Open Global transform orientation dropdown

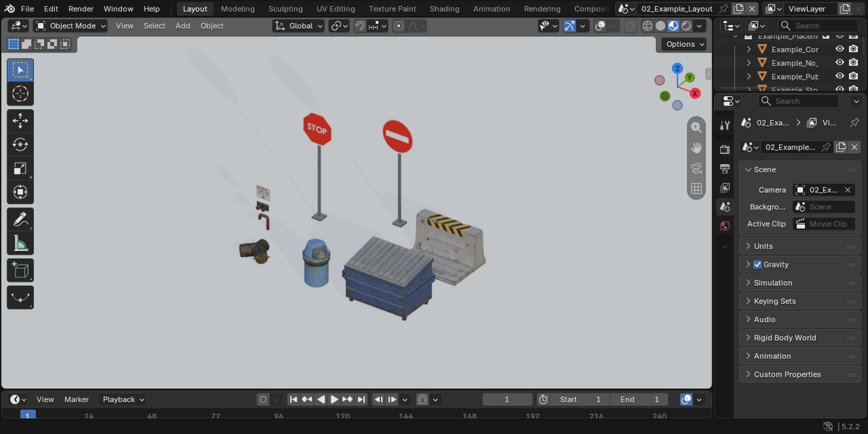[299, 25]
